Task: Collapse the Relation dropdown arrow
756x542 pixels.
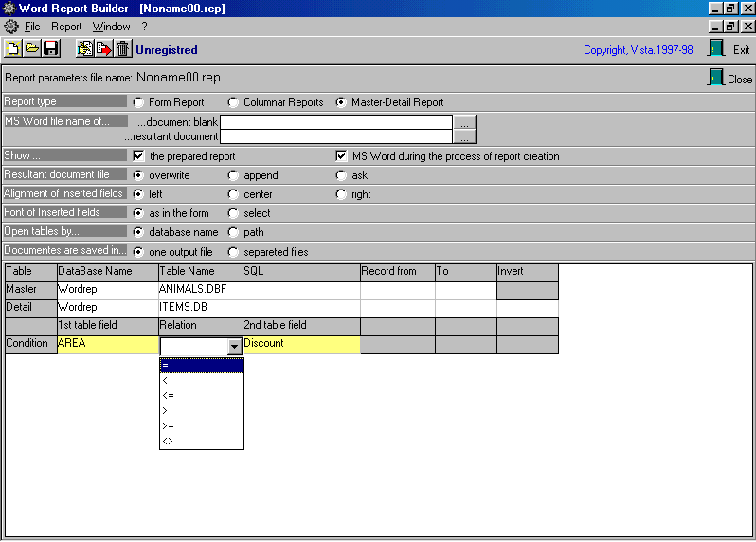Action: (235, 347)
